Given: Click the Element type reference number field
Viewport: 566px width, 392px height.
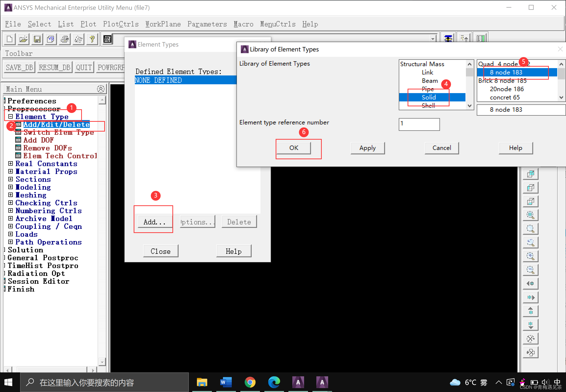Looking at the screenshot, I should (419, 124).
